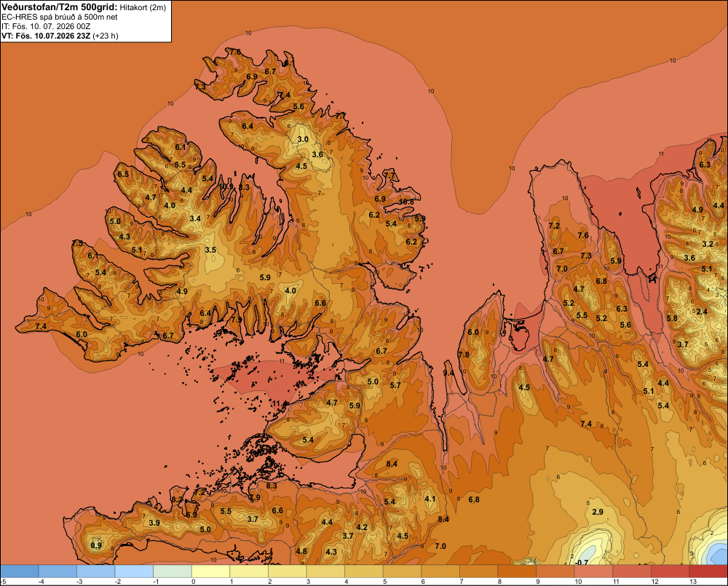Screen dimensions: 728x586
Task: Click the 10.9 temperature value in Westfjords
Action: point(226,186)
